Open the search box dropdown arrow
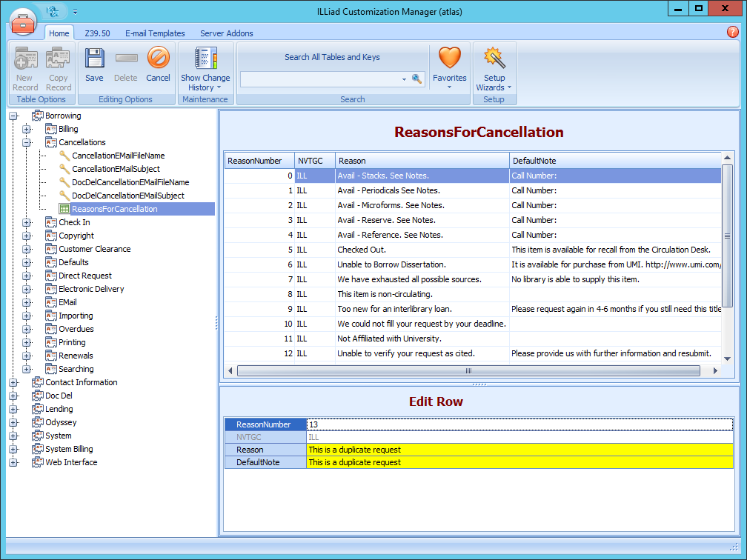Viewport: 747px width, 560px height. pyautogui.click(x=404, y=79)
